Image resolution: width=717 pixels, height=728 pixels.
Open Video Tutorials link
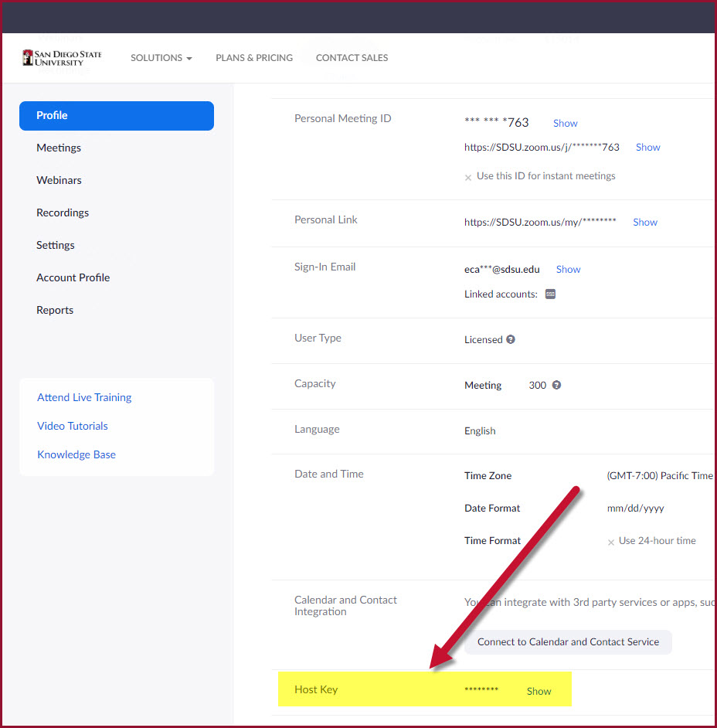pos(73,426)
